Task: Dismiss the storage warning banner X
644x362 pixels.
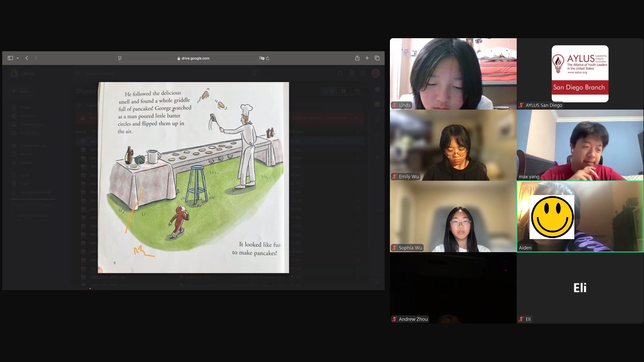Action: (x=356, y=118)
